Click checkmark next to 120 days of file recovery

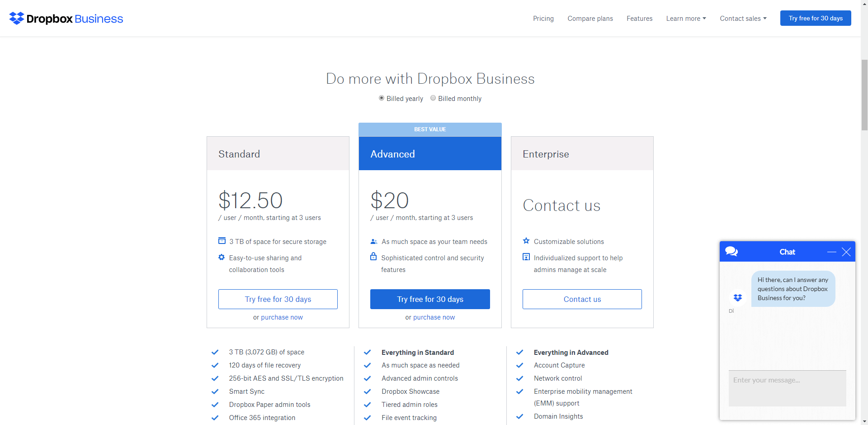215,365
